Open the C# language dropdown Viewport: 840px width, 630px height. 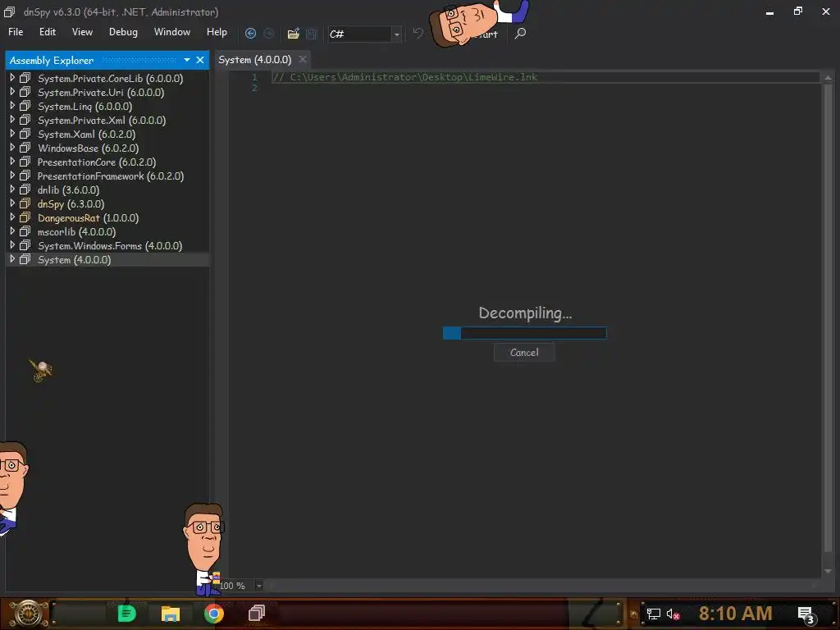pos(397,34)
